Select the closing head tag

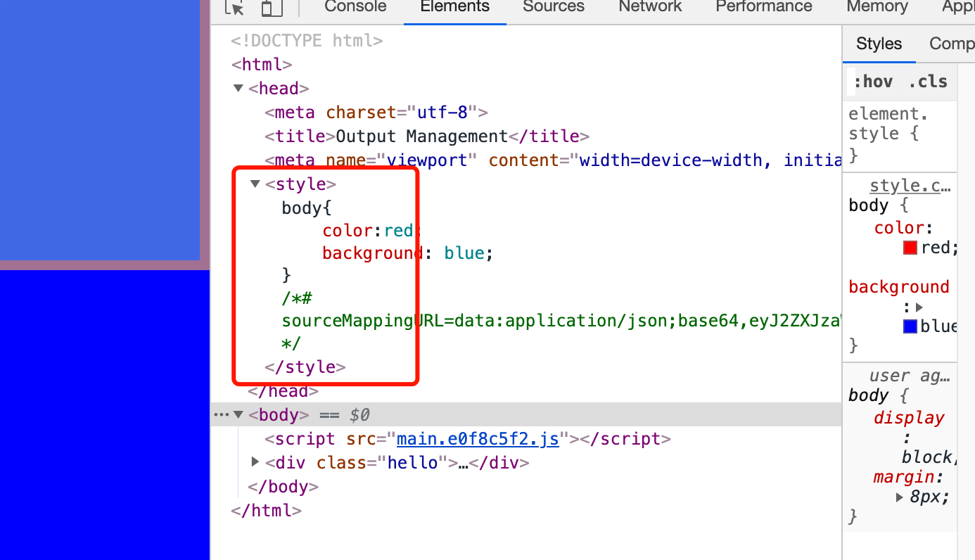(x=283, y=391)
